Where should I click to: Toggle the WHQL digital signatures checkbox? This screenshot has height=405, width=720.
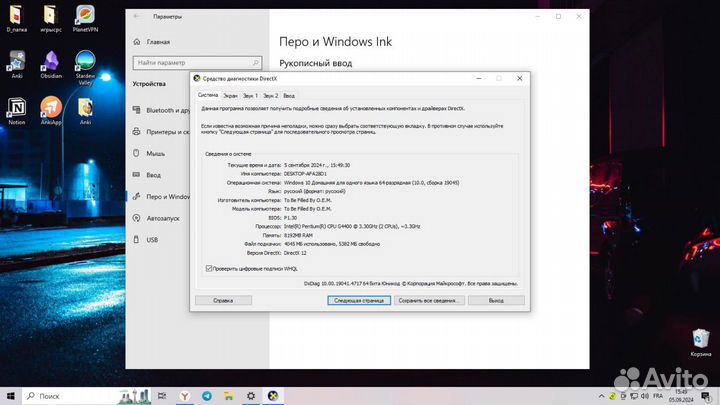(x=208, y=268)
